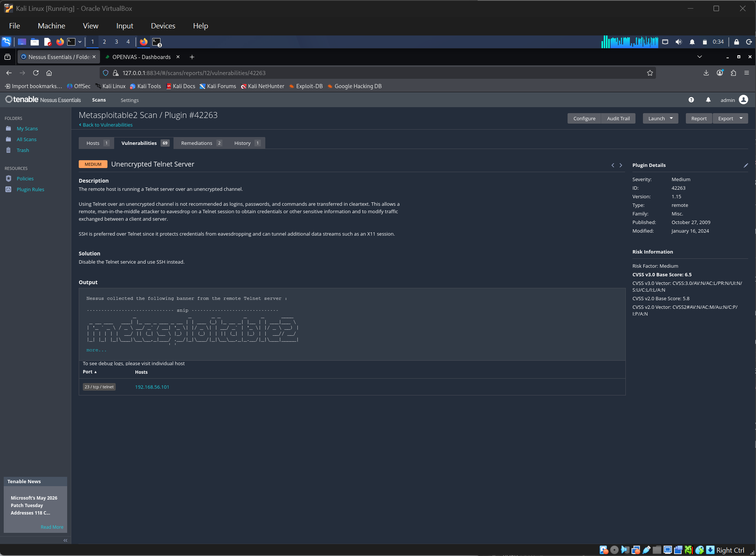Screen dimensions: 756x556
Task: Switch to OPENVAS - Dashboards tab
Action: point(141,57)
